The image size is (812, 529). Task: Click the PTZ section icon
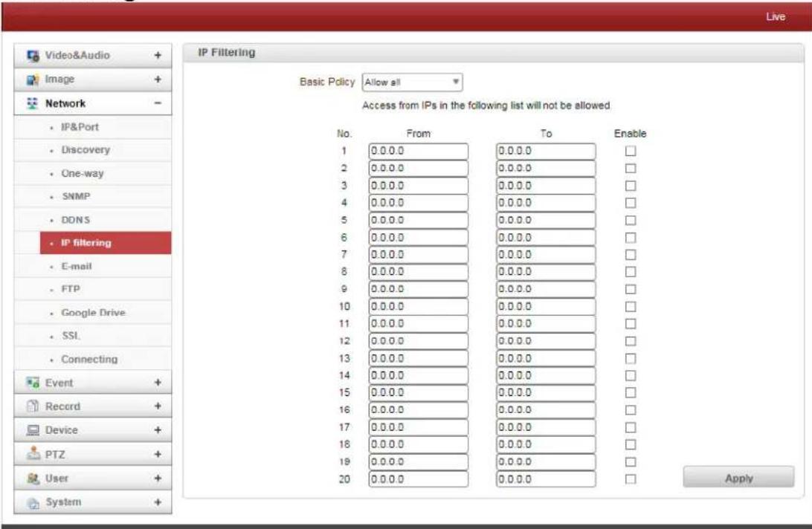[33, 453]
